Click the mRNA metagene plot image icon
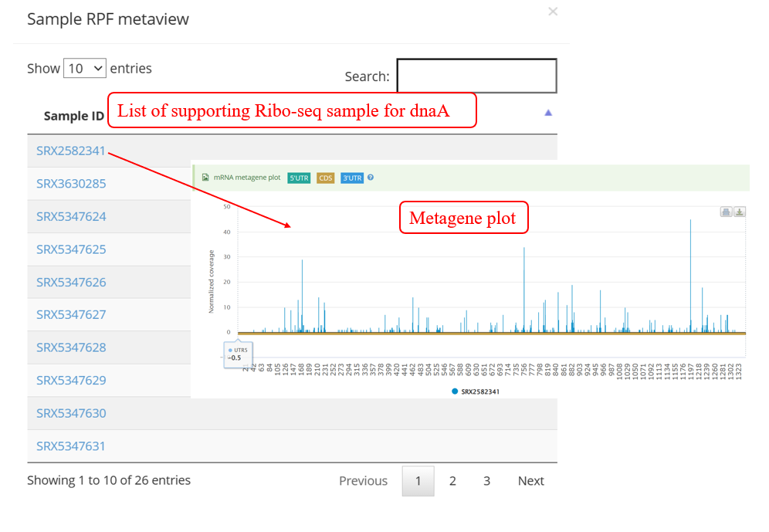The height and width of the screenshot is (532, 769). tap(205, 178)
